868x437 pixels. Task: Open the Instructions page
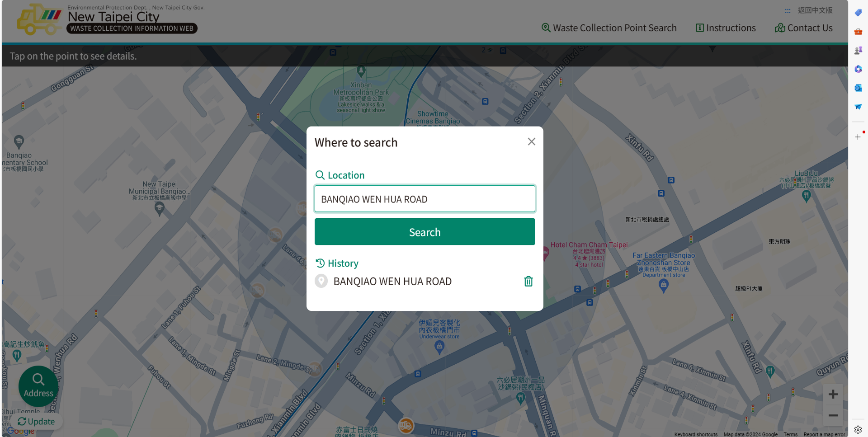[x=726, y=28]
